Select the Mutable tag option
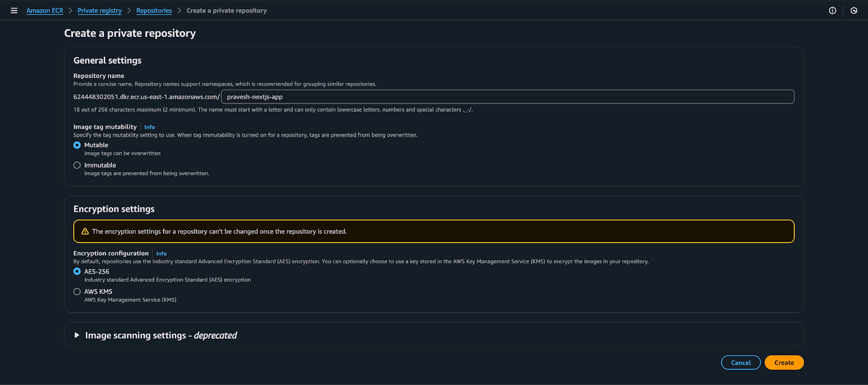The image size is (868, 385). pyautogui.click(x=77, y=145)
